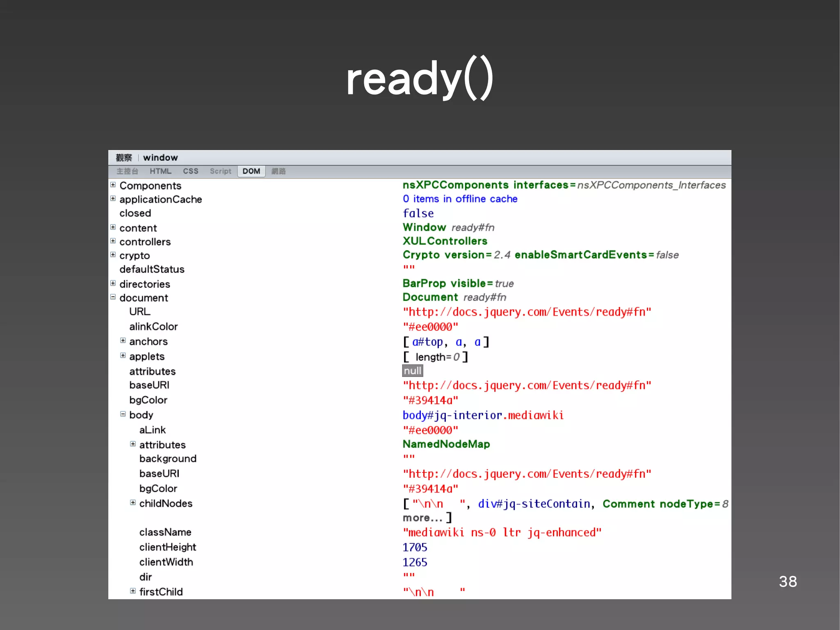
Task: Expand the Components tree node
Action: (113, 185)
